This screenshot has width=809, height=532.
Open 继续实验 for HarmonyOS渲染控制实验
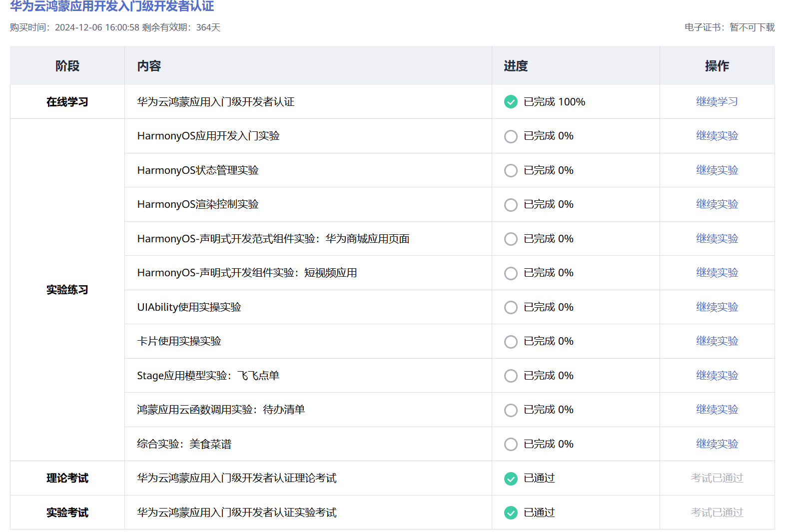(717, 204)
